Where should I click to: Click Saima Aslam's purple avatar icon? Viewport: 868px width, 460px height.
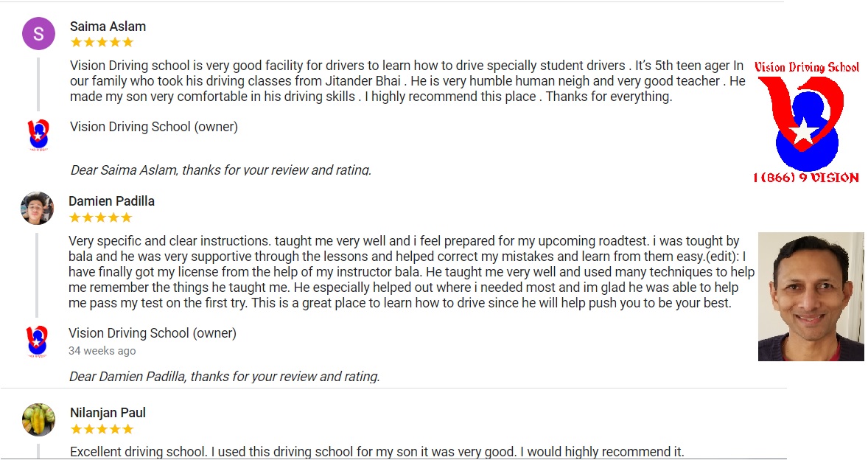38,33
